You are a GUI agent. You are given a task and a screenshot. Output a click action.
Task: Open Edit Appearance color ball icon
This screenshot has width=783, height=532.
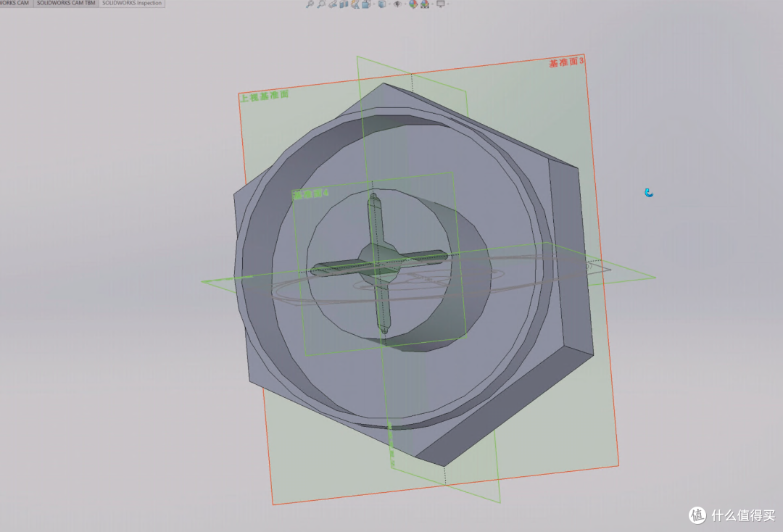(x=413, y=4)
